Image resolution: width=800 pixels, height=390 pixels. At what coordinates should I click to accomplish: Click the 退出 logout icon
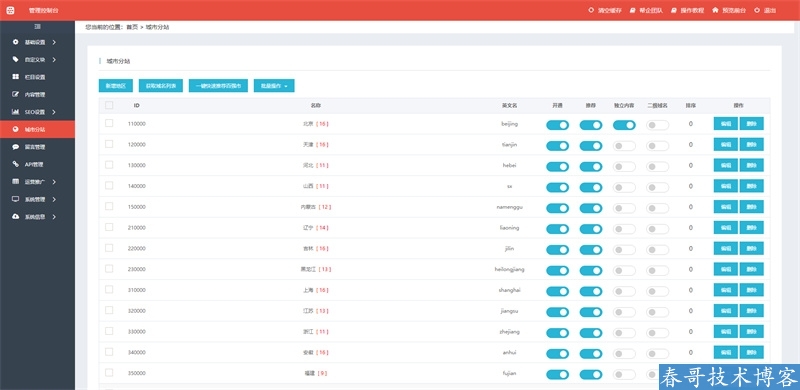point(757,10)
